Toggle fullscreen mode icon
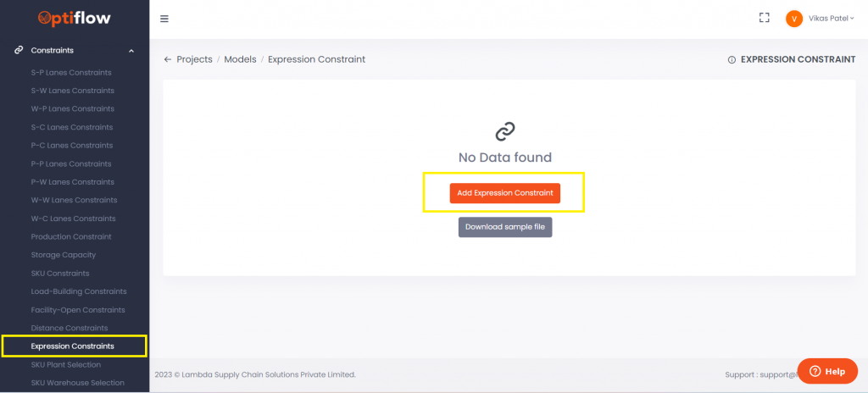Screen dimensions: 868x393 coord(764,18)
